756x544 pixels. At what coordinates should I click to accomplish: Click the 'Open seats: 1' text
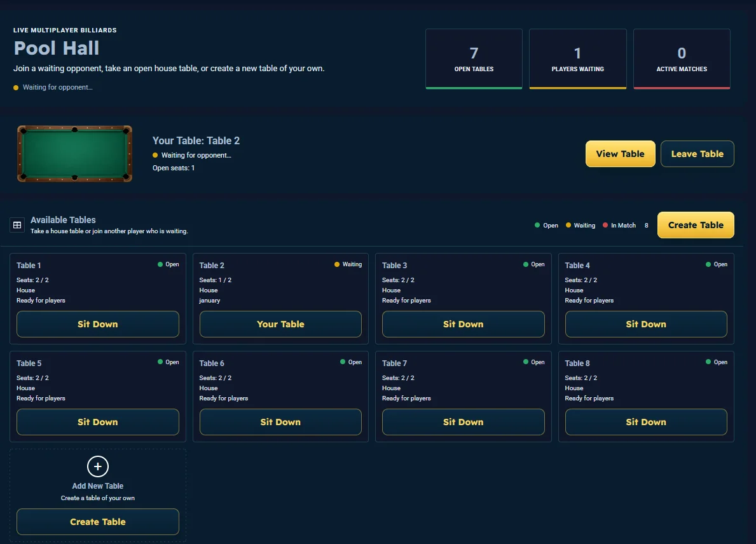pyautogui.click(x=174, y=168)
